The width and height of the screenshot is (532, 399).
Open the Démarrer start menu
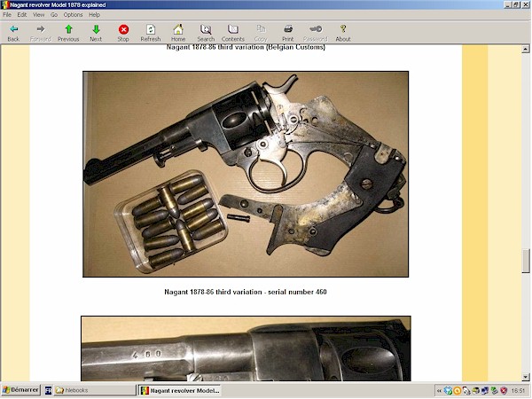pyautogui.click(x=20, y=390)
